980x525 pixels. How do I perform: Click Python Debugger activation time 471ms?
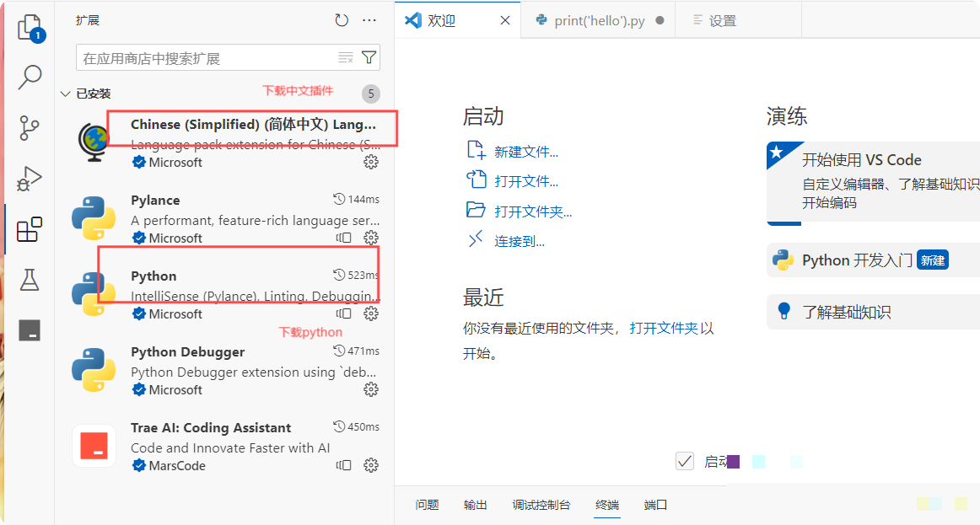(356, 351)
